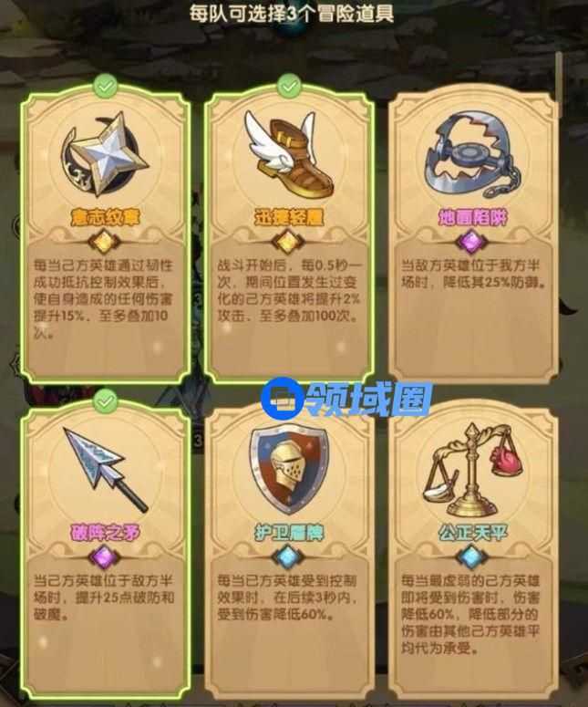Screen dimensions: 588x707
Task: Select the silver star 意志纹章 emblem icon
Action: (105, 155)
